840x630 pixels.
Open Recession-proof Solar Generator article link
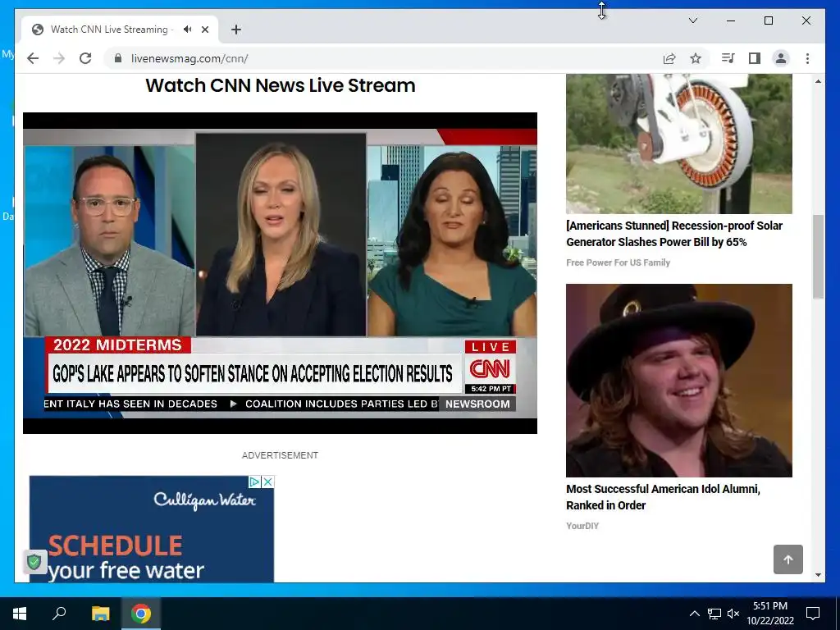click(x=674, y=234)
